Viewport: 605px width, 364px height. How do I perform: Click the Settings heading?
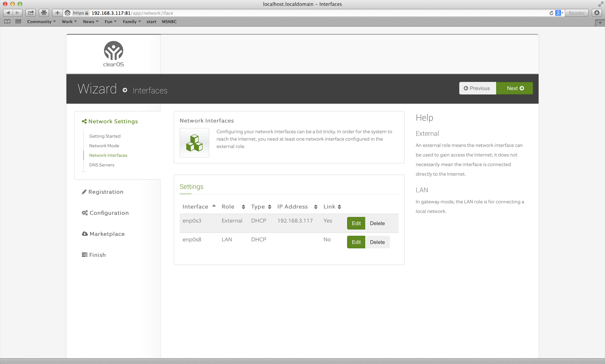[191, 187]
